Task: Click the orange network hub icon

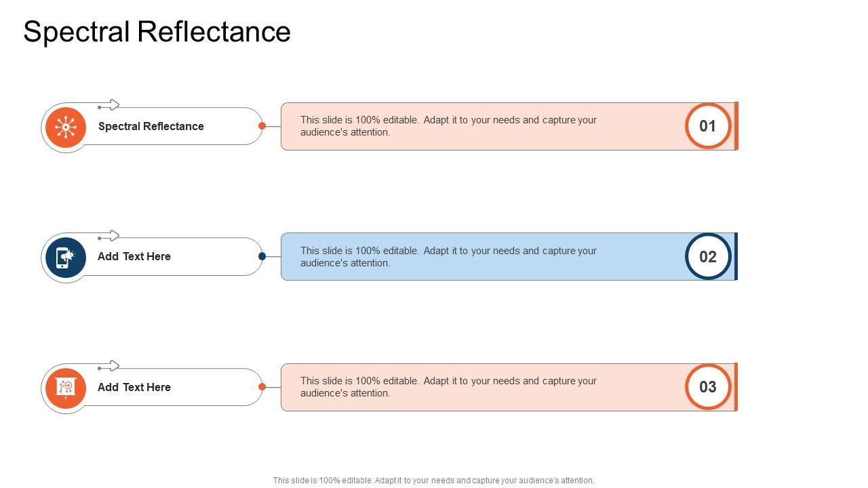Action: tap(66, 127)
